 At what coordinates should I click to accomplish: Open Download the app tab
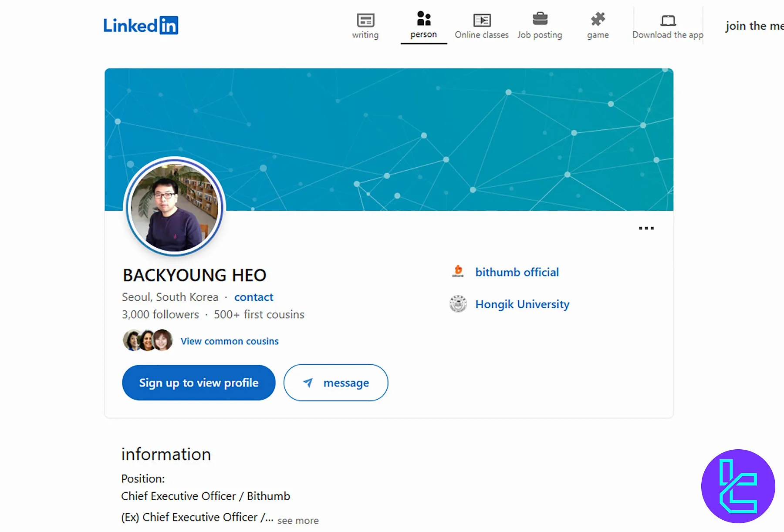(x=668, y=35)
